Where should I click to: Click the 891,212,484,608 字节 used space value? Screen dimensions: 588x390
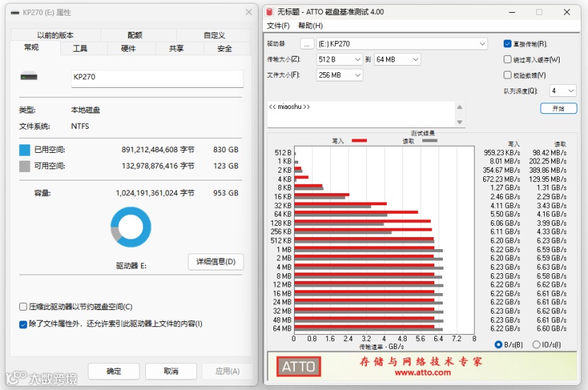click(158, 150)
